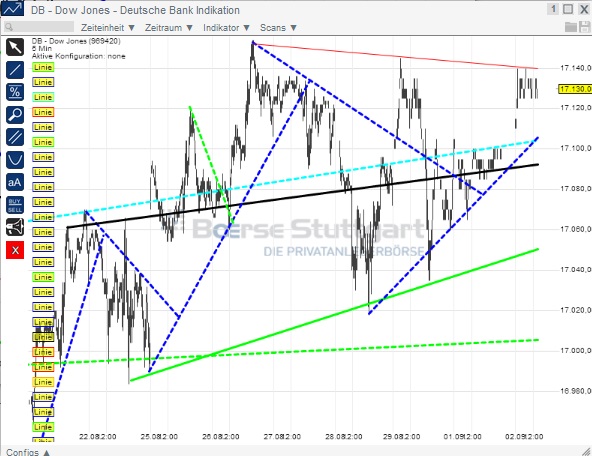Click the resize grip at window corner
Image resolution: width=592 pixels, height=456 pixels.
586,451
